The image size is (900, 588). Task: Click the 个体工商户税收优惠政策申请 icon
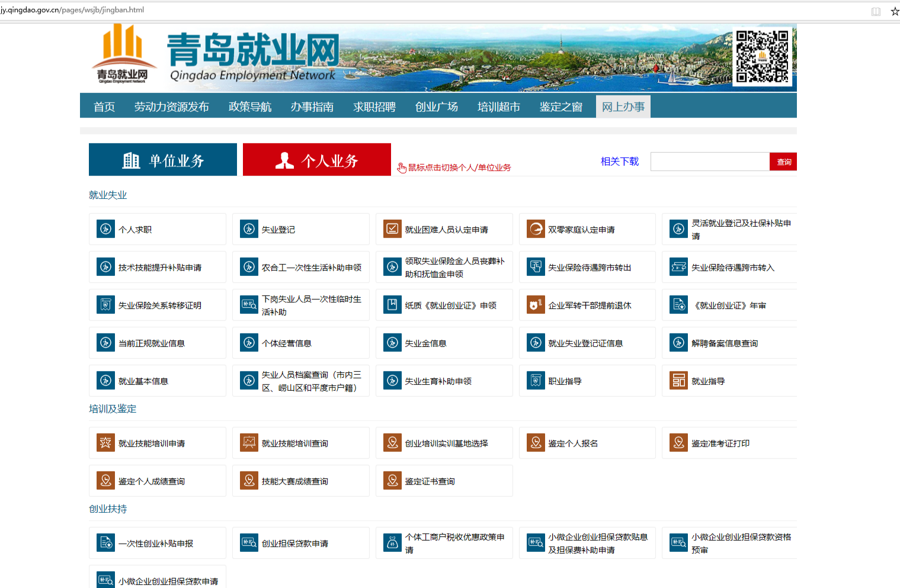[392, 543]
